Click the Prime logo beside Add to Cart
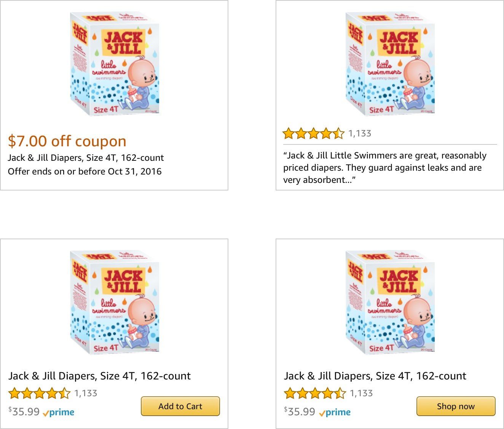504x429 pixels. click(x=59, y=412)
